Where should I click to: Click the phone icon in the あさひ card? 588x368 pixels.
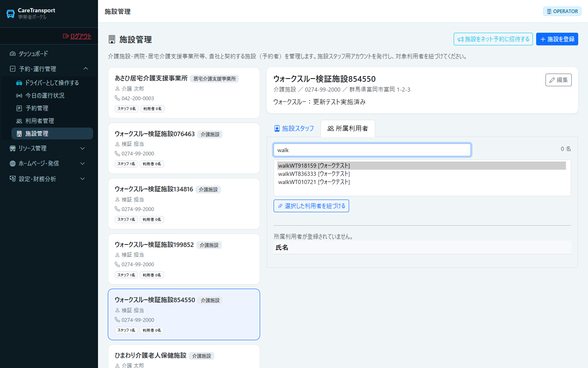tap(117, 98)
